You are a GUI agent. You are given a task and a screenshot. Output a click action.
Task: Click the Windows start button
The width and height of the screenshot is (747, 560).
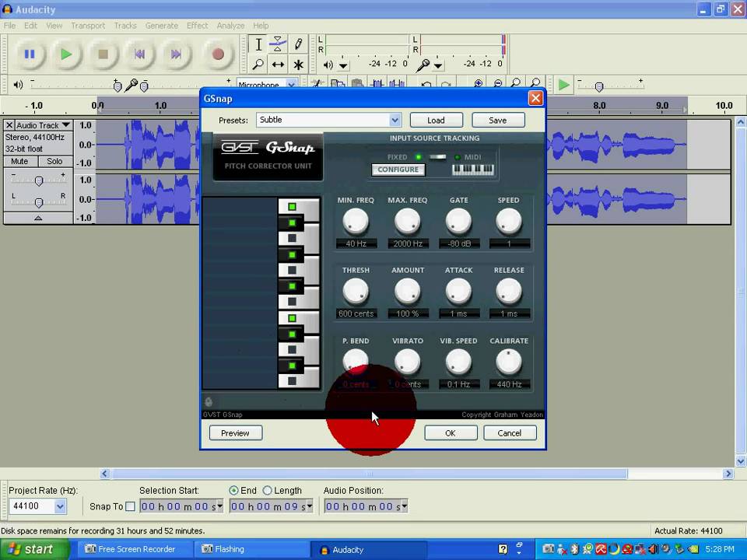click(x=34, y=550)
